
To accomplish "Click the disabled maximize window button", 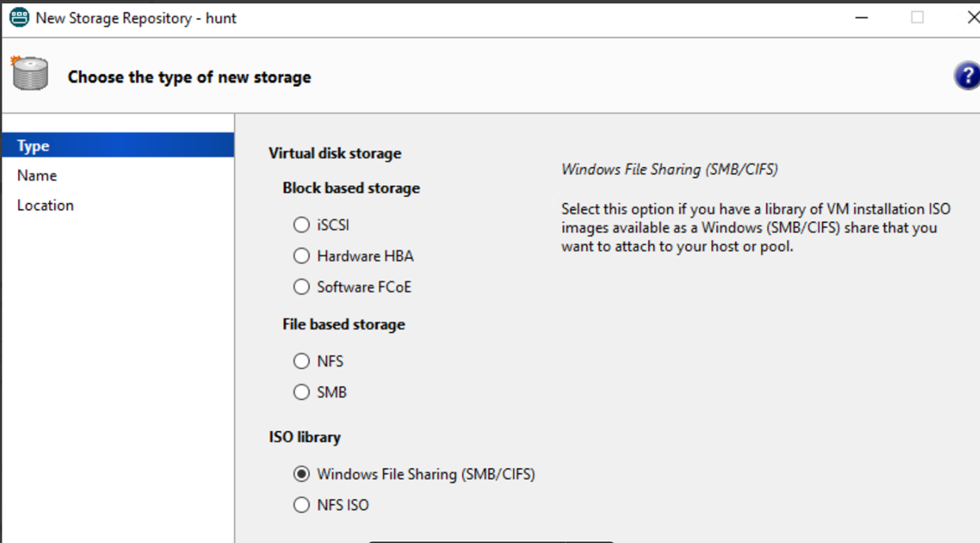I will (x=917, y=17).
